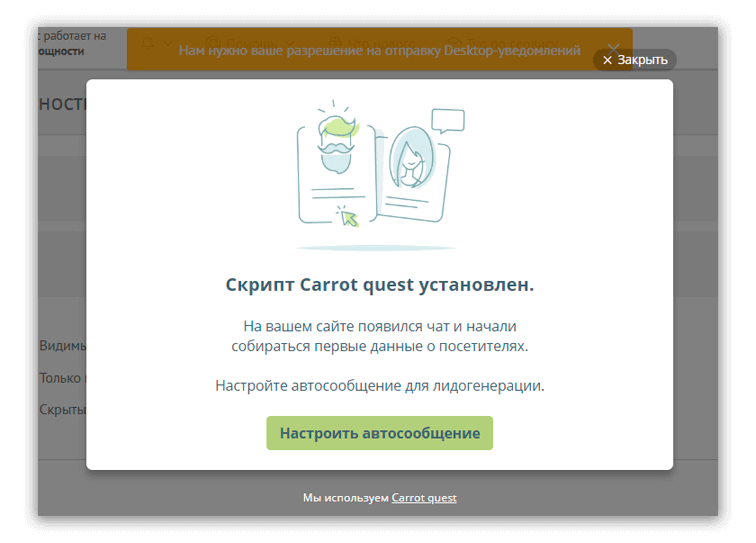The width and height of the screenshot is (756, 543).
Task: Click the Настроить автосообщение button
Action: pyautogui.click(x=379, y=433)
